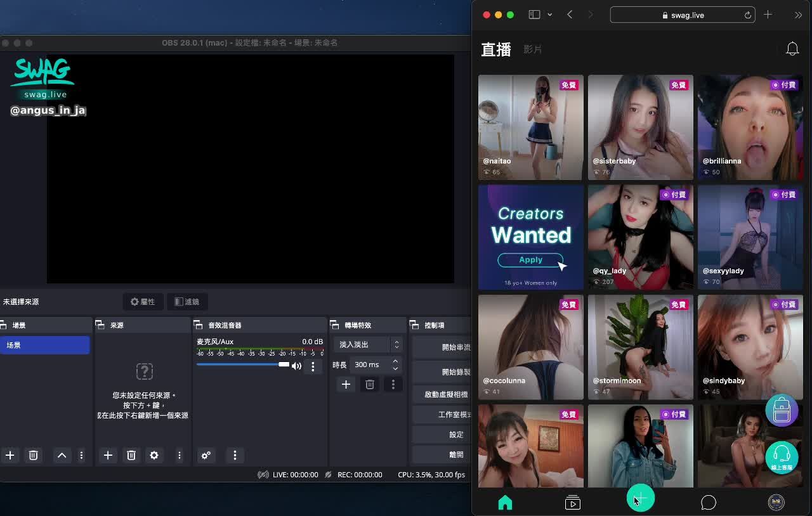Toggle Safari sidebar button
Image resolution: width=812 pixels, height=516 pixels.
tap(535, 15)
